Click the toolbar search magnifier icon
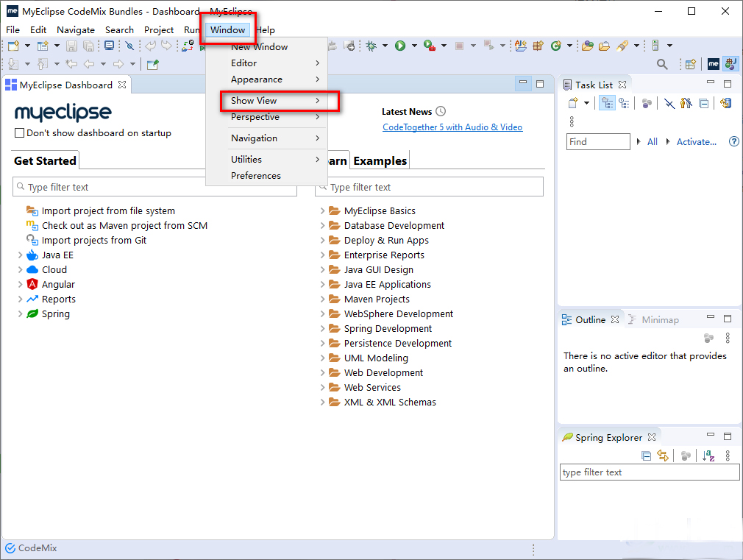 tap(662, 64)
